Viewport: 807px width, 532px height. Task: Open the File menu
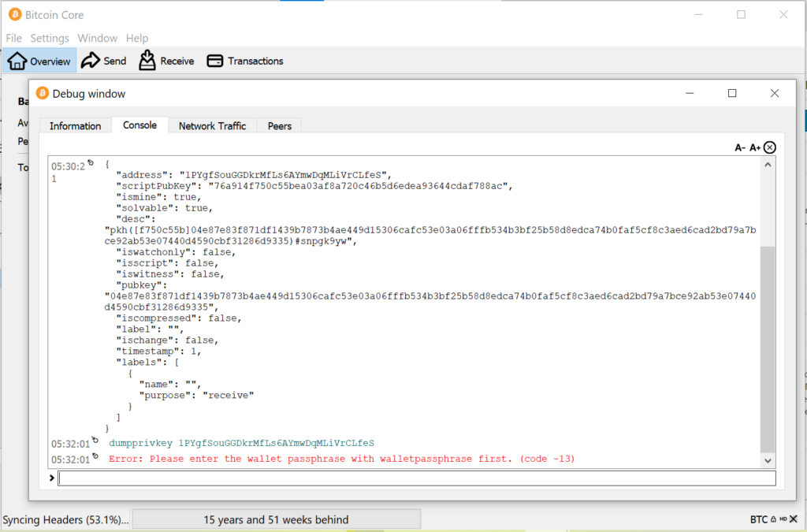14,38
